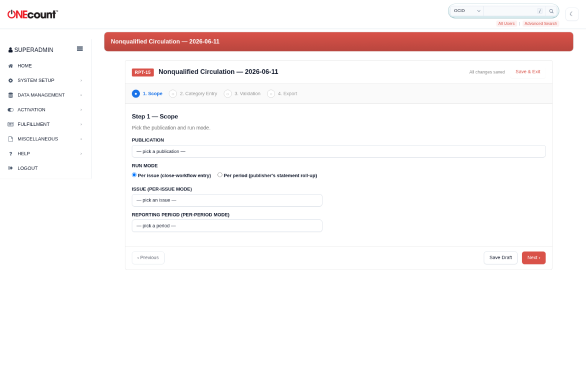
Task: Click the System Setup gear icon
Action: click(x=10, y=80)
